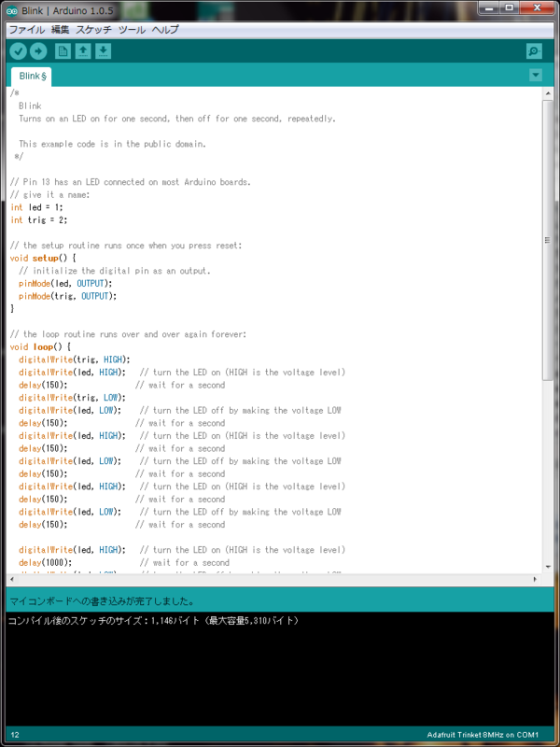Click the 'digitalWrite(trig, HIGH);' line
This screenshot has width=560, height=747.
click(x=75, y=359)
